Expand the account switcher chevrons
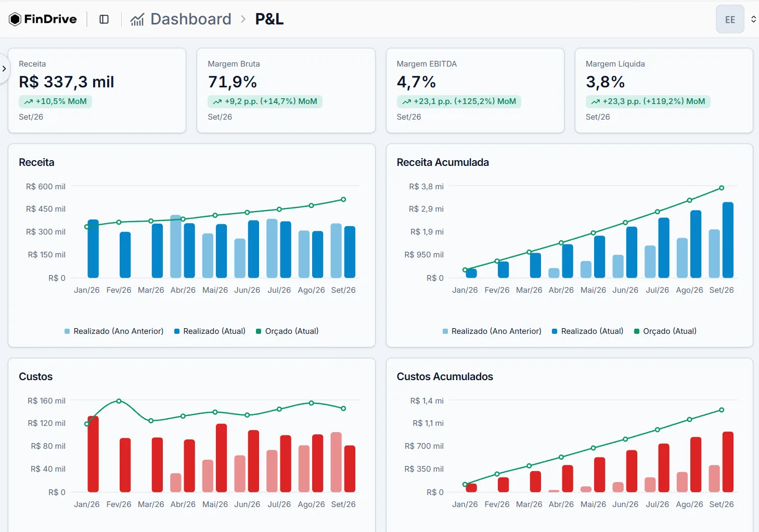The width and height of the screenshot is (759, 532). click(x=753, y=19)
